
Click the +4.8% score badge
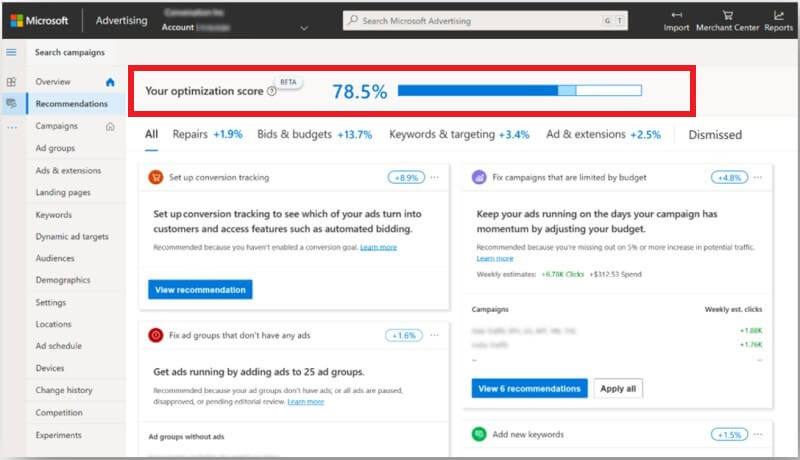pos(730,177)
